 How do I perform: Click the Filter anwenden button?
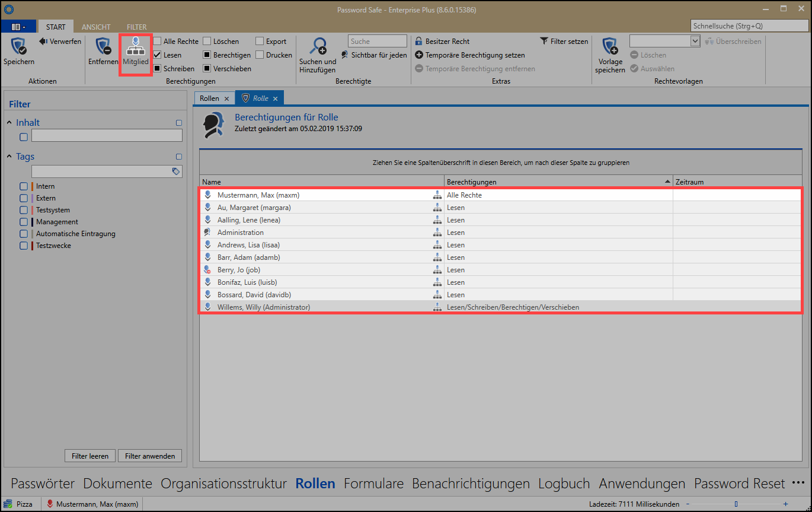pos(150,456)
